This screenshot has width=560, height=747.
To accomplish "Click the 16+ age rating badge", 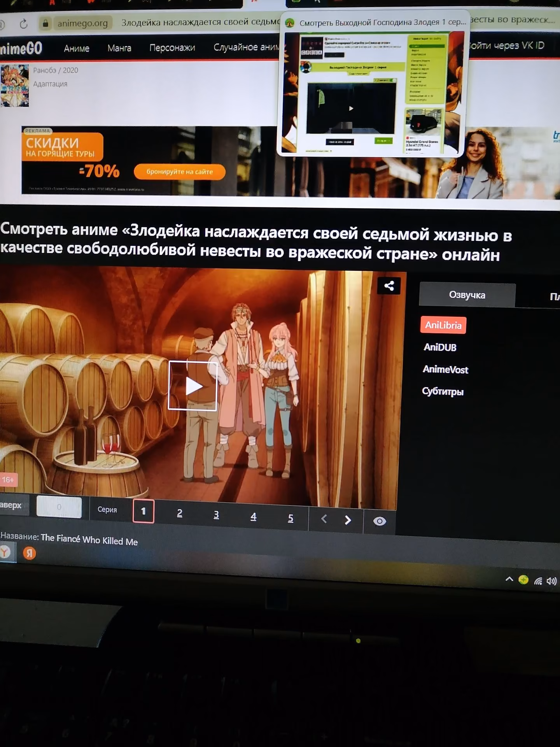I will (x=8, y=480).
